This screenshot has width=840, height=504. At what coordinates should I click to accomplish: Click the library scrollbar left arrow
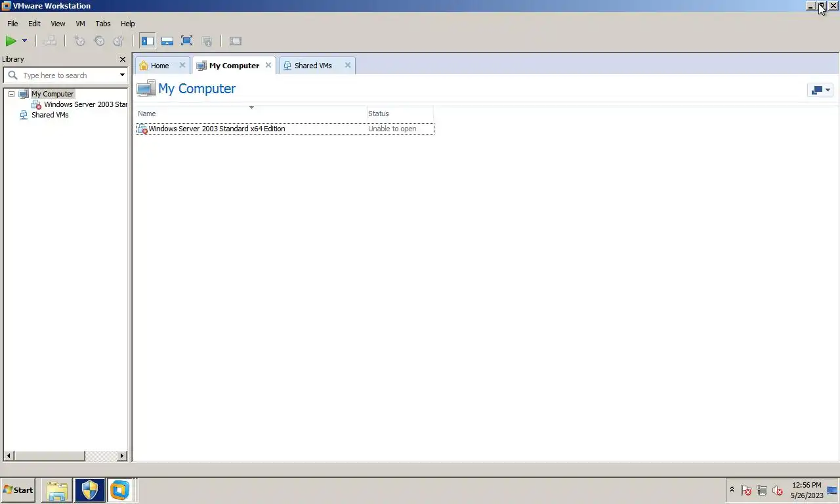9,455
